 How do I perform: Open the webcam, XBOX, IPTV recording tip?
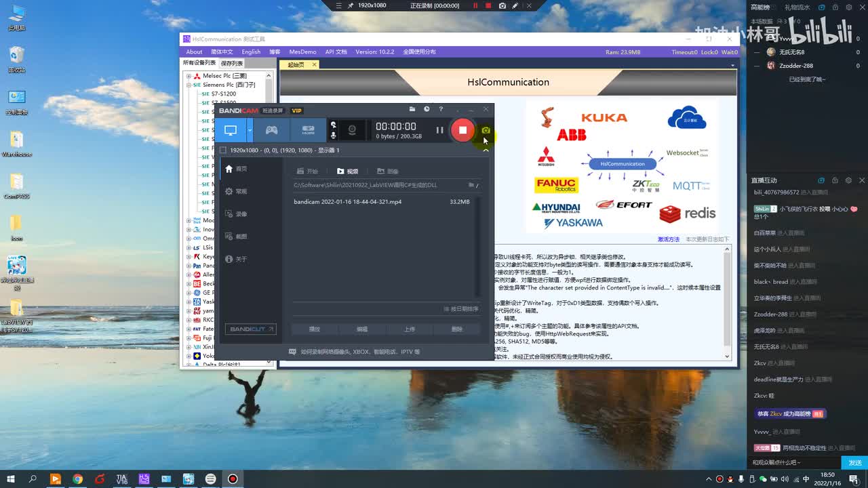(x=355, y=352)
